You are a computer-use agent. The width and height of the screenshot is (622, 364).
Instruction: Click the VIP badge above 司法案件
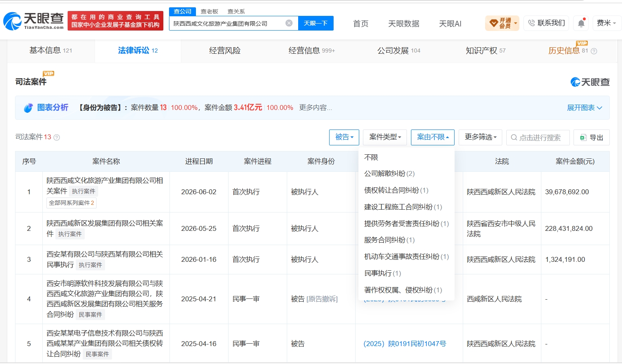pyautogui.click(x=48, y=73)
